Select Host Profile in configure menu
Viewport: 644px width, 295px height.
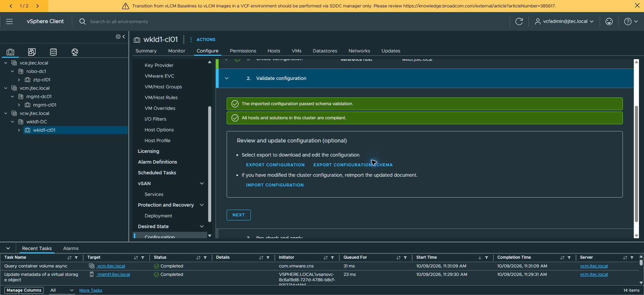[x=157, y=140]
